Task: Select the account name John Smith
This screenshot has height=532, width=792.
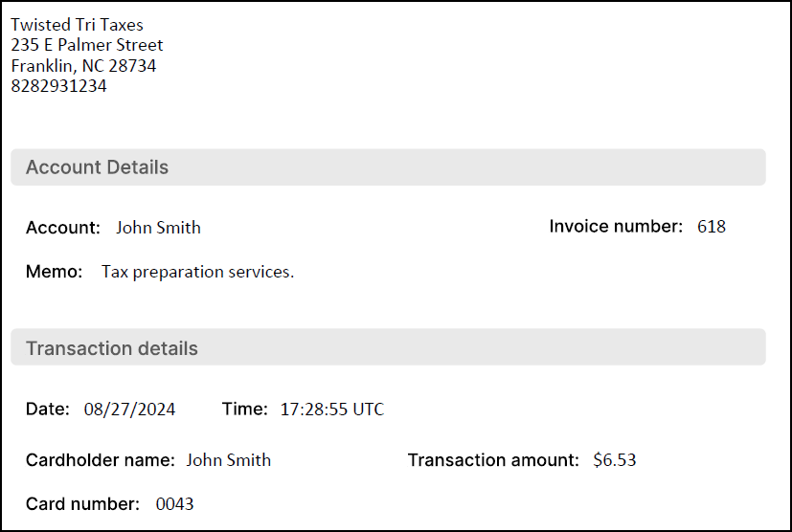Action: 158,228
